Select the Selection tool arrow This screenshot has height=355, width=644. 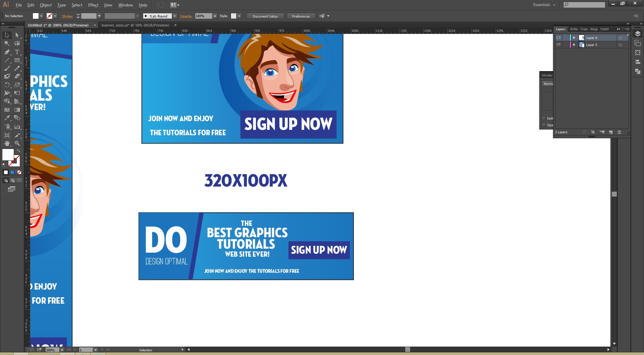7,35
